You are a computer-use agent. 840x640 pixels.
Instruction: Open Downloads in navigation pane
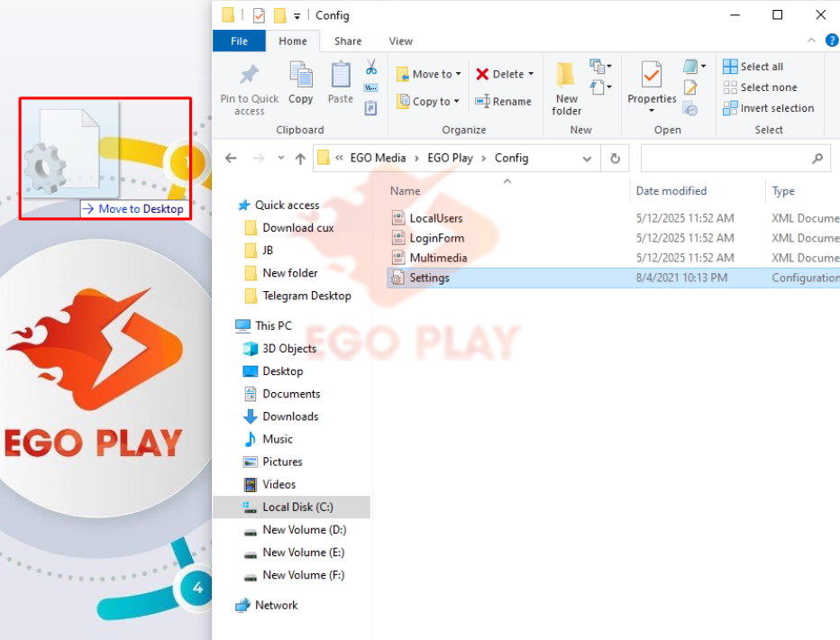pyautogui.click(x=290, y=416)
